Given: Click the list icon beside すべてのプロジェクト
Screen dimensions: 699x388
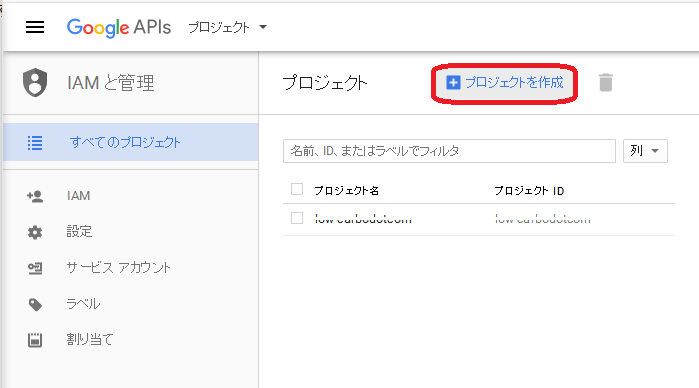Looking at the screenshot, I should [35, 143].
